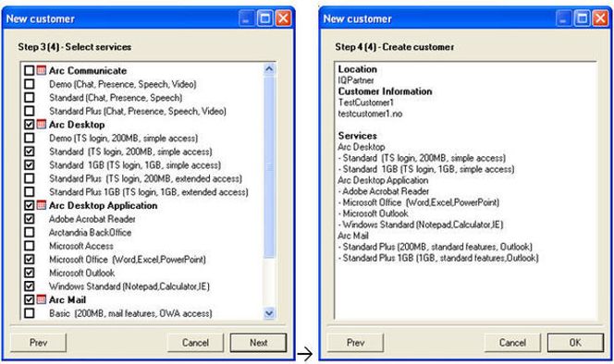Screen dimensions: 614x364
Task: Click 'Arc Mail' heading in the summary pane
Action: 353,236
